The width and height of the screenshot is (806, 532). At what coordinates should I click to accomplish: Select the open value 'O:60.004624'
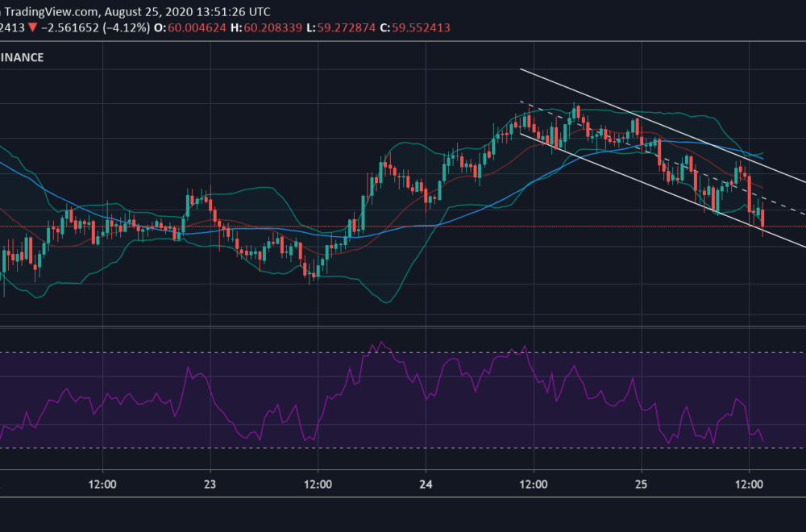pos(190,27)
